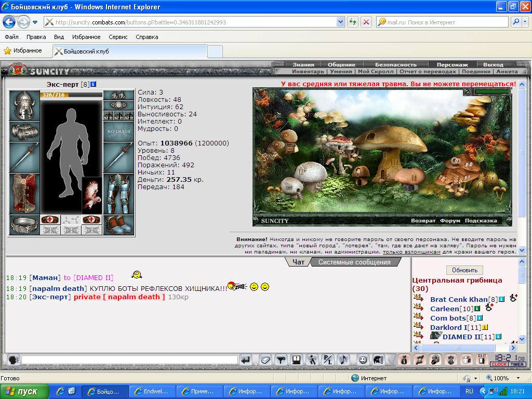
Task: Click injury icon next to Brat Cenk Khan
Action: (513, 298)
